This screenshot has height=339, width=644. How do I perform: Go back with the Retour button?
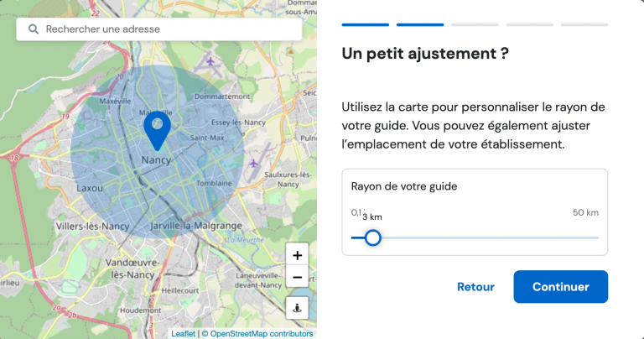475,287
